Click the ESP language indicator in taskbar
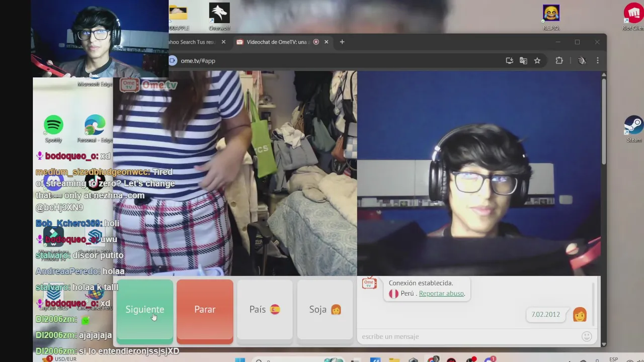This screenshot has height=362, width=644. (x=614, y=359)
